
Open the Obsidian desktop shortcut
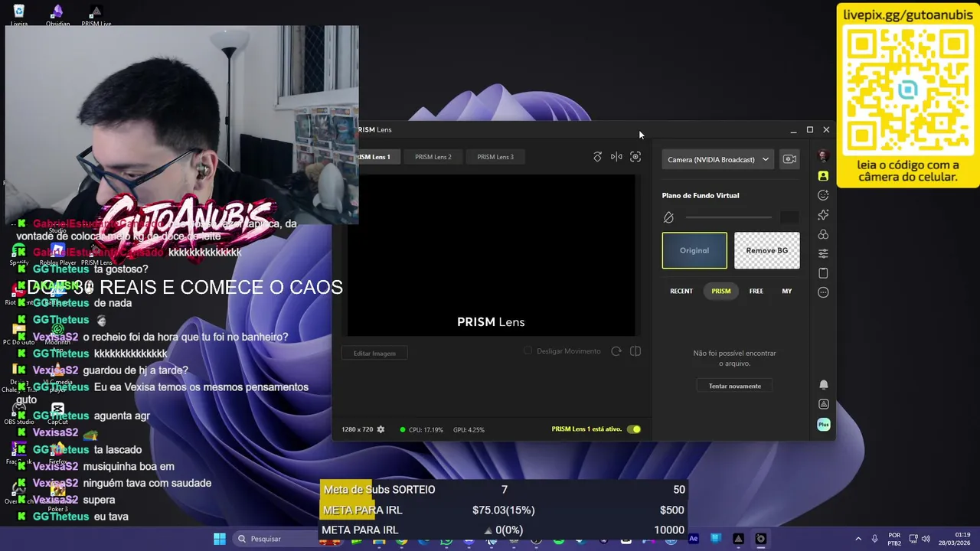click(x=57, y=15)
